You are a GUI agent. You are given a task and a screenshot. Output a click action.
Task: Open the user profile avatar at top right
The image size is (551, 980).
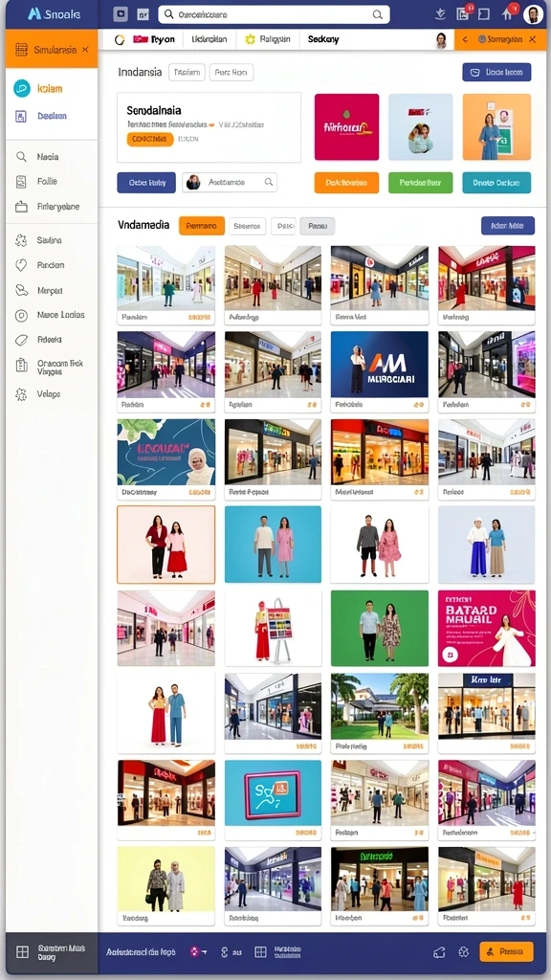533,13
